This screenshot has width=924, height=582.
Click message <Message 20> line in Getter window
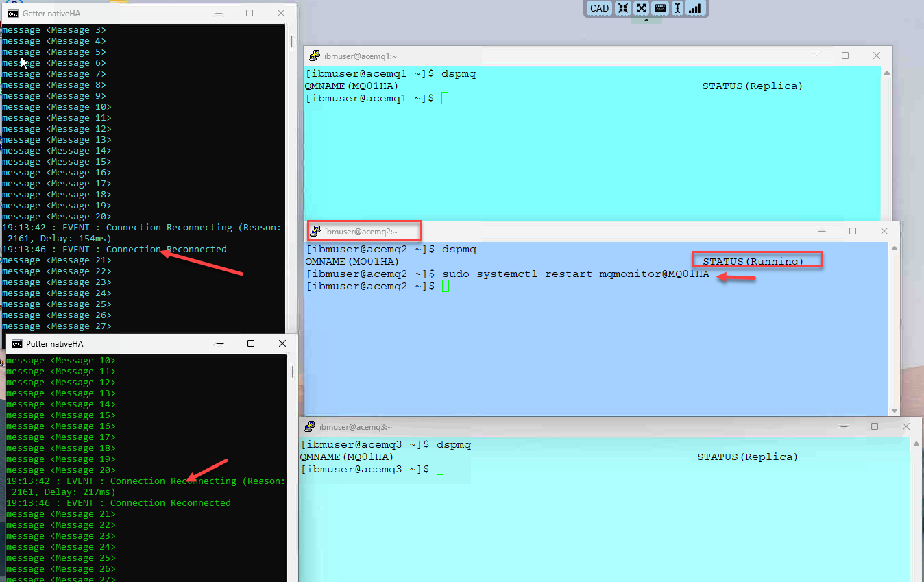tap(57, 216)
